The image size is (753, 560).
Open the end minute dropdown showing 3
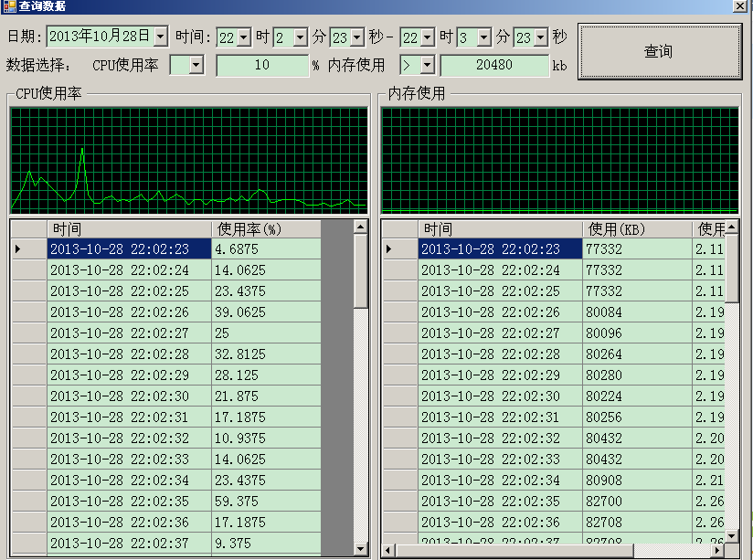(x=483, y=37)
